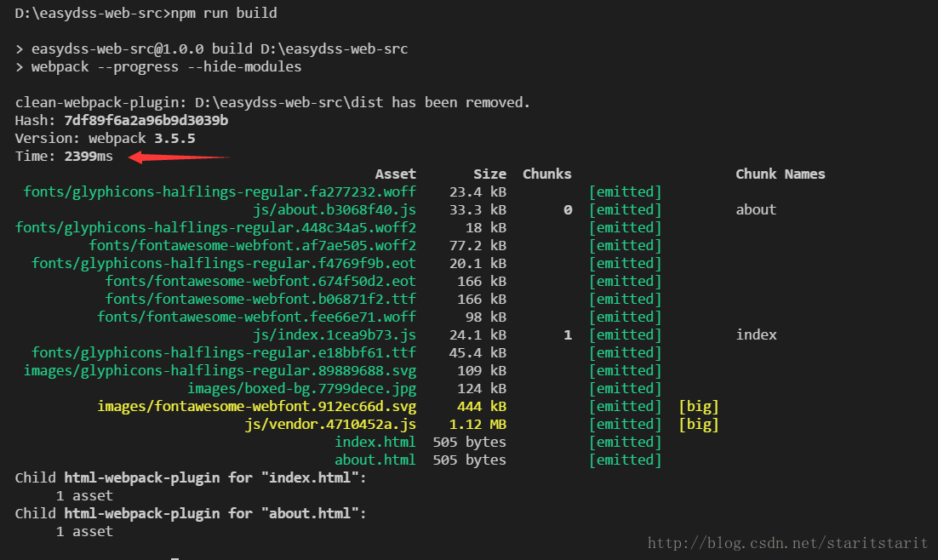Click the red arrow pointing at Time
This screenshot has width=938, height=560.
(x=180, y=157)
